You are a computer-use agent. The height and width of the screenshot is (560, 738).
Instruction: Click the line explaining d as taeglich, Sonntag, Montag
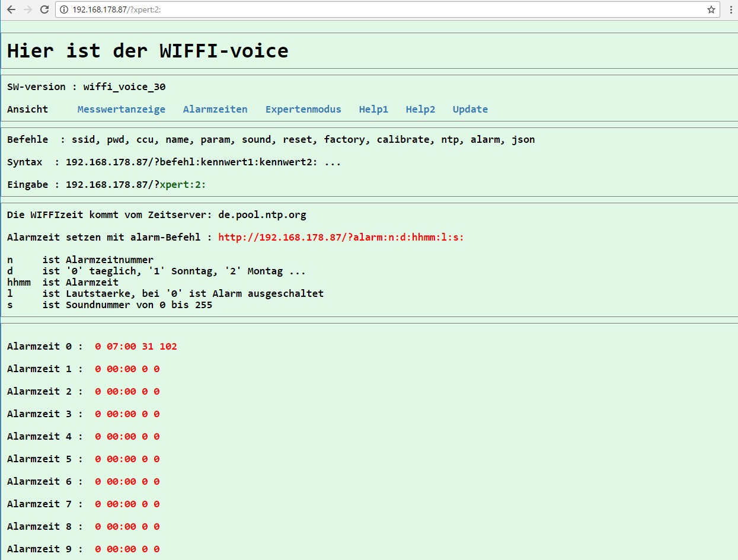pos(156,271)
